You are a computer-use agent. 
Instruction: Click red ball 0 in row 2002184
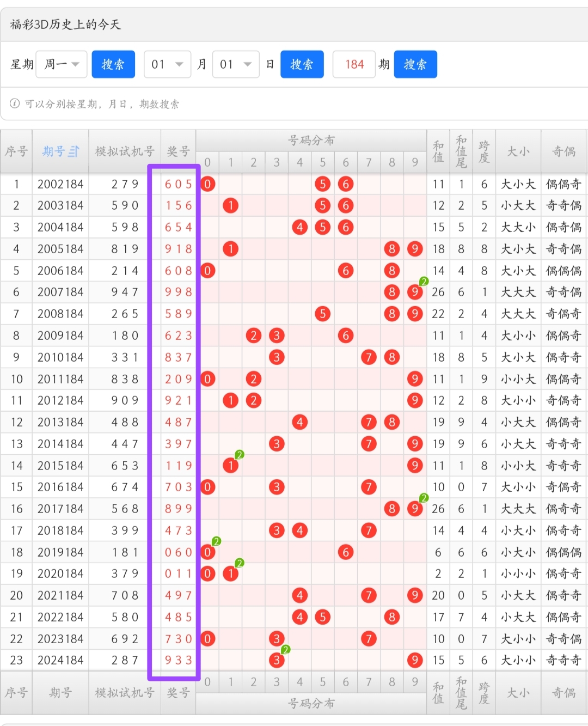coord(207,184)
